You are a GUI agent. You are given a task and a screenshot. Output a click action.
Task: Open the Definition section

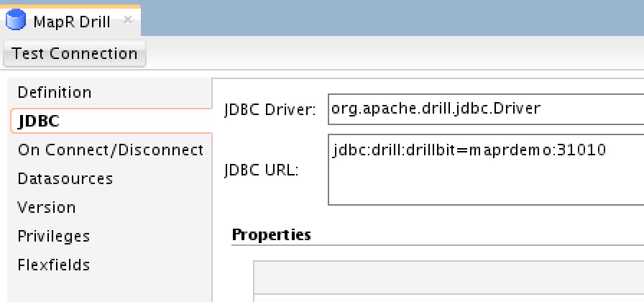point(55,93)
